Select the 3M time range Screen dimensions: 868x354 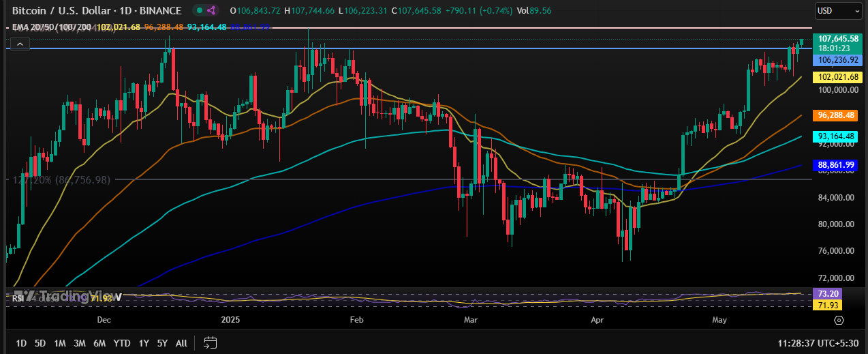[x=80, y=342]
